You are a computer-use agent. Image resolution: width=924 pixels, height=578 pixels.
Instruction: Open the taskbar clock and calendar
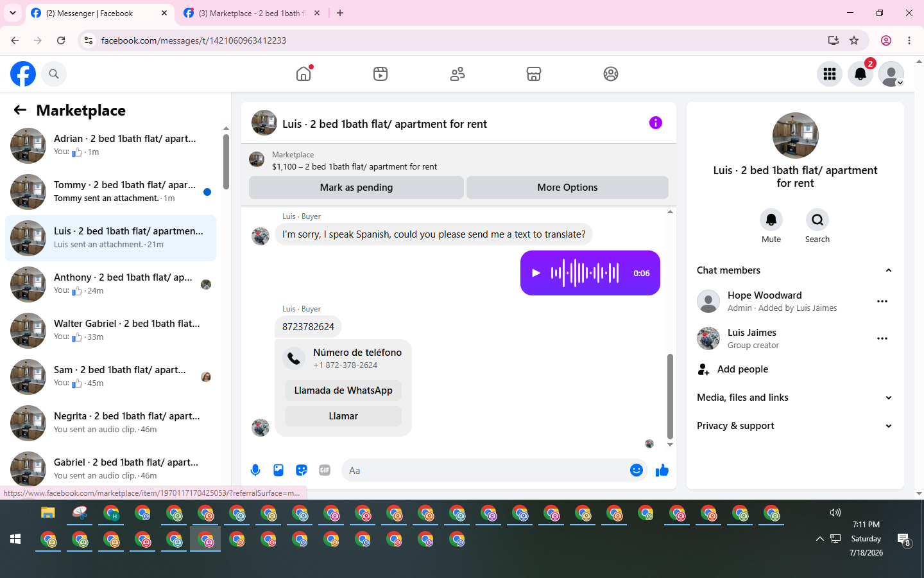(866, 538)
